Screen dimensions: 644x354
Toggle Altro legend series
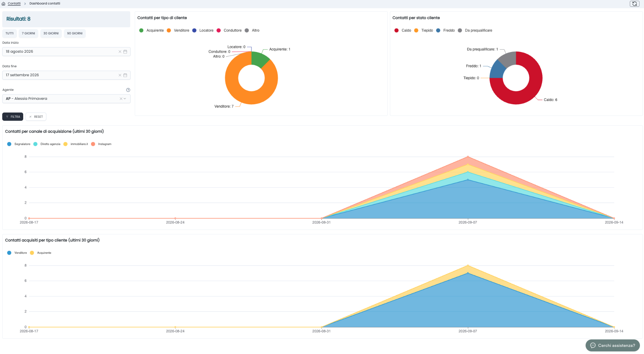point(252,31)
